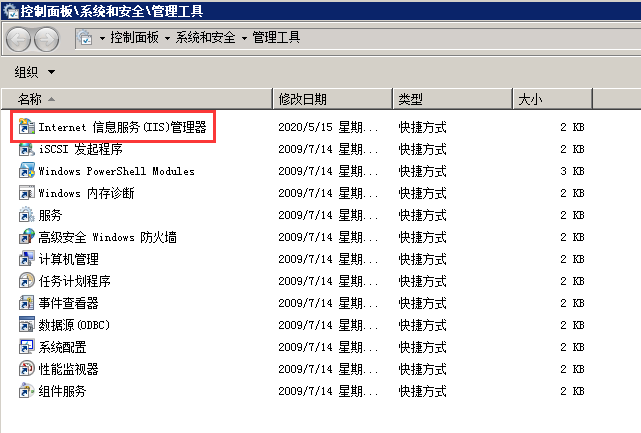Expand the arrow before 控制面板 in address bar
Viewport: 641px width, 433px height.
pos(102,38)
